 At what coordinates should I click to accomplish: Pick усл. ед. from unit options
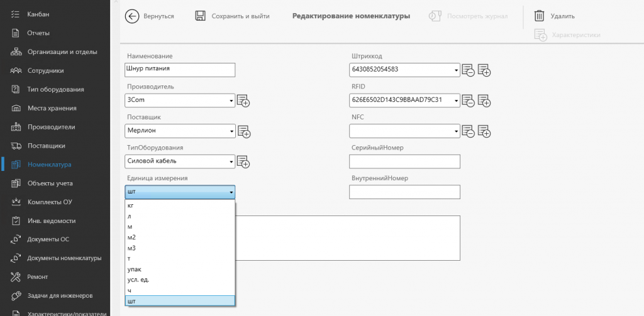click(x=179, y=280)
